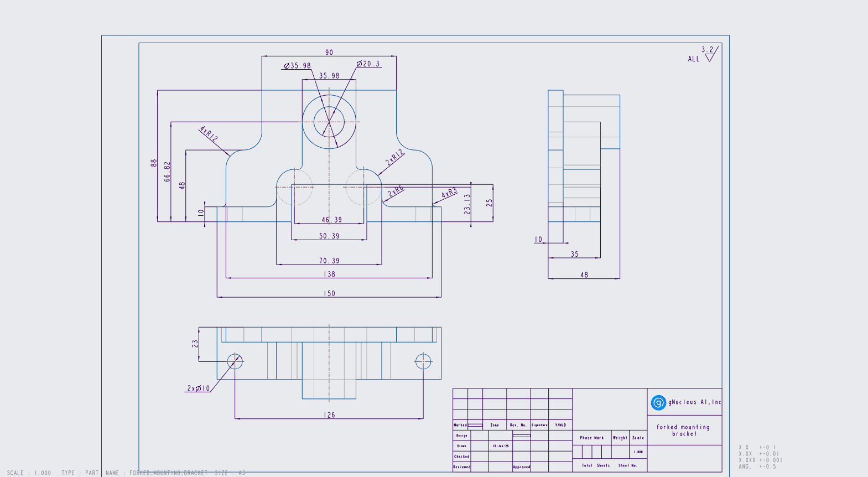Click the surface finish triangle symbol near 3.2
The height and width of the screenshot is (477, 868).
point(710,58)
